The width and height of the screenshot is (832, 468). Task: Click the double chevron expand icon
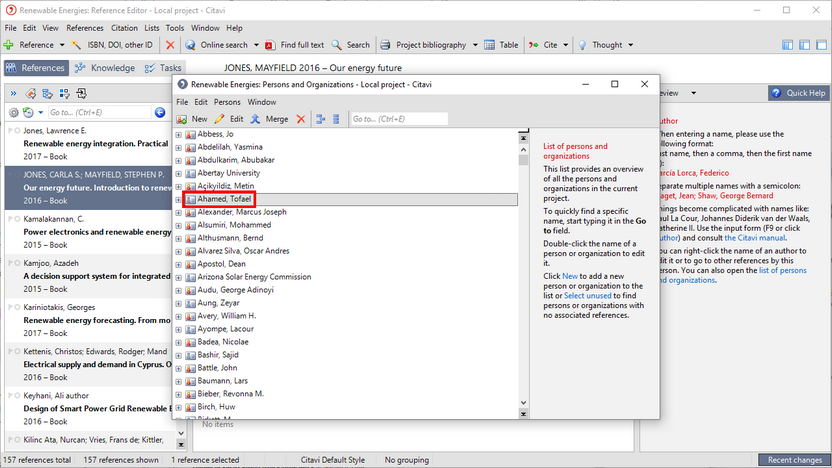(x=13, y=93)
